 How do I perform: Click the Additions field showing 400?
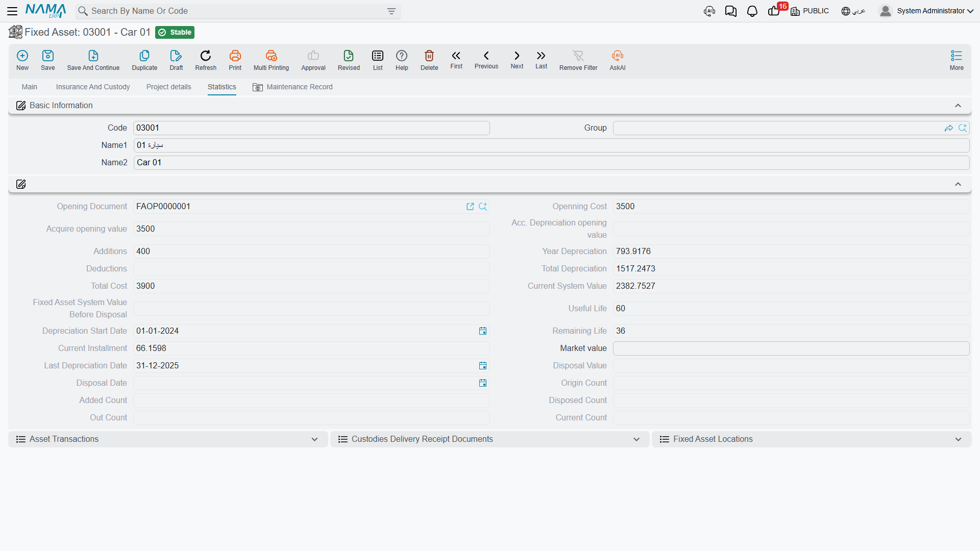[x=311, y=252]
